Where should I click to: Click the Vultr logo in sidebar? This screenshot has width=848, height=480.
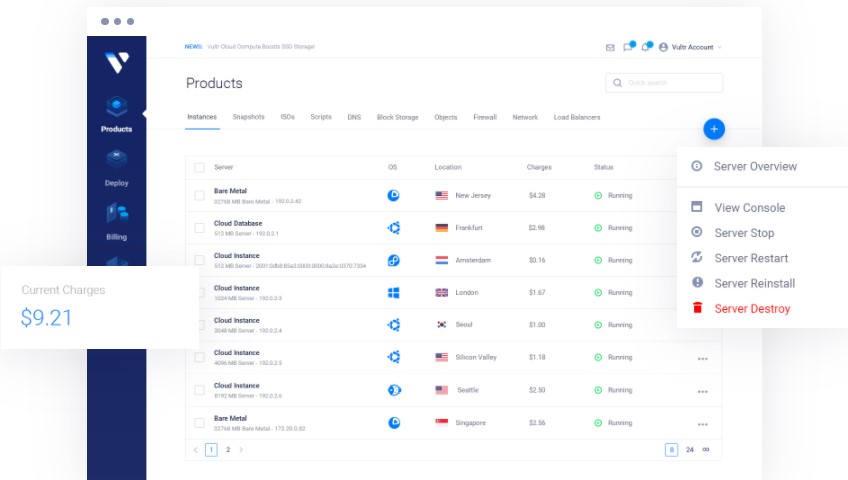[x=116, y=63]
